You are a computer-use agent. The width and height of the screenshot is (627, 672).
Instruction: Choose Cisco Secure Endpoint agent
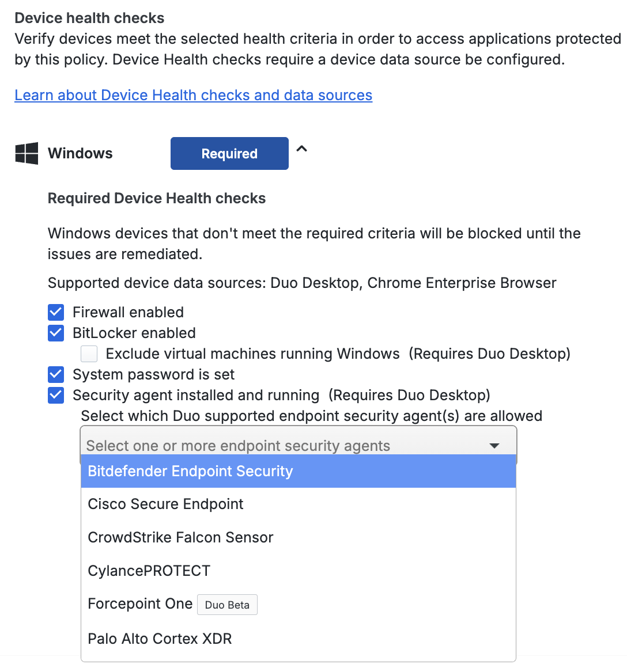(x=165, y=504)
